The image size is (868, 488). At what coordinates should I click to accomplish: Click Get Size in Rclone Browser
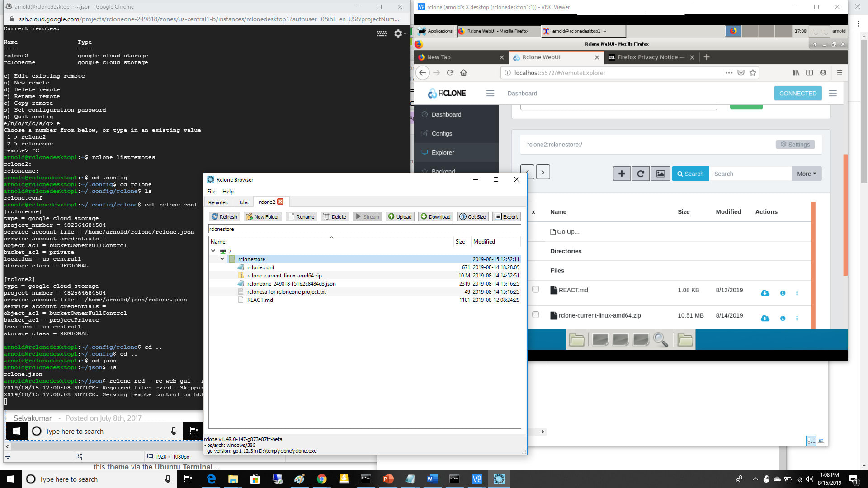click(472, 217)
